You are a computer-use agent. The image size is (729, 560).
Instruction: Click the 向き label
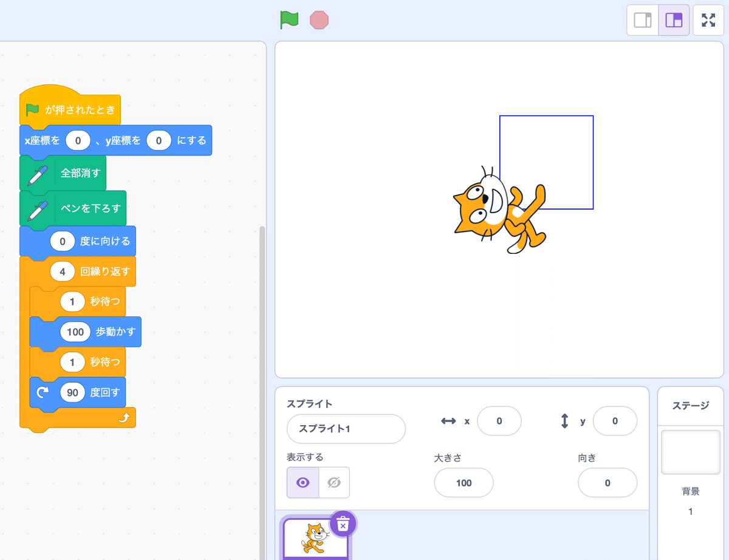pyautogui.click(x=587, y=458)
